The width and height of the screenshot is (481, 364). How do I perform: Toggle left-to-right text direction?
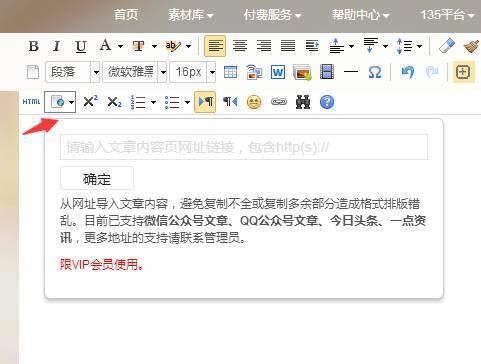click(x=205, y=102)
